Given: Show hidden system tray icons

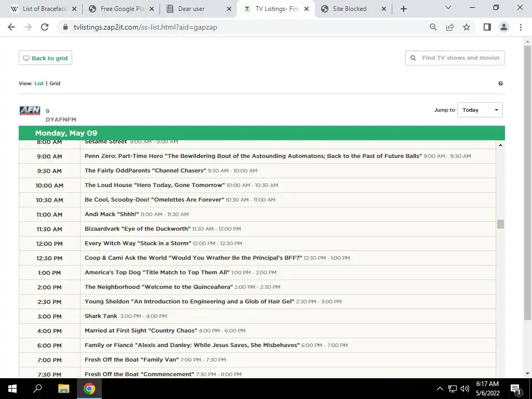Looking at the screenshot, I should 440,389.
